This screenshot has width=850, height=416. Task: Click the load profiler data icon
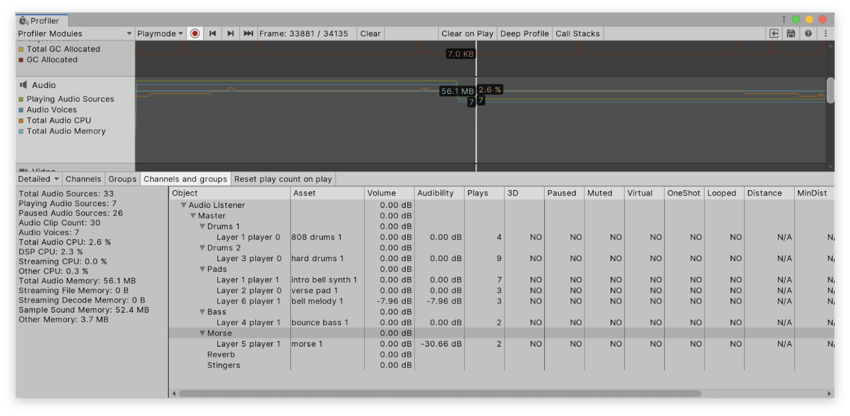click(x=774, y=34)
